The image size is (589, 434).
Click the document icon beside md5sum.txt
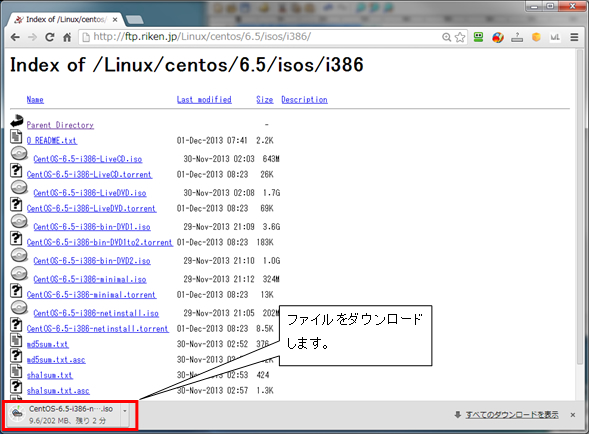[x=16, y=340]
